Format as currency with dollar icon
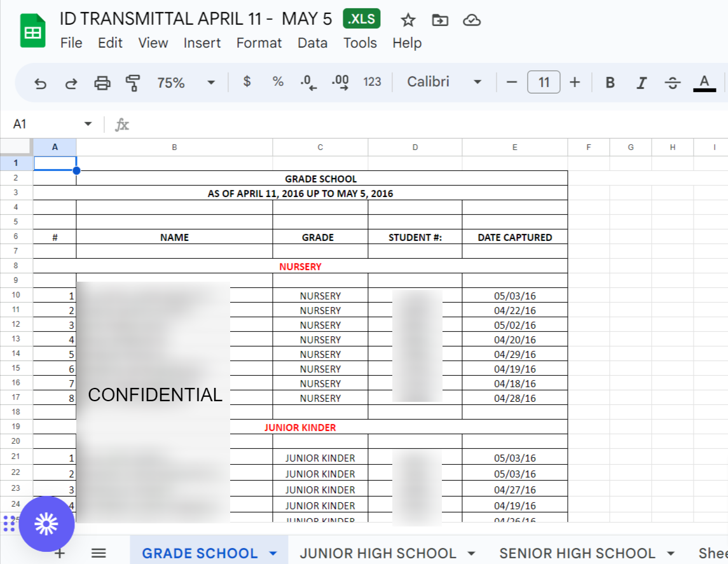This screenshot has height=564, width=728. click(247, 81)
